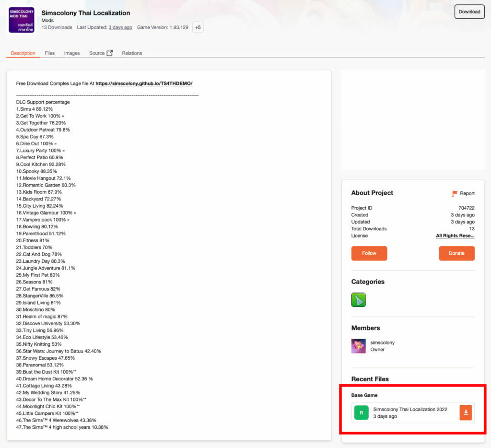The height and width of the screenshot is (448, 491).
Task: Click the line '9.Cool Kitchen 92.28%'
Action: click(x=41, y=164)
